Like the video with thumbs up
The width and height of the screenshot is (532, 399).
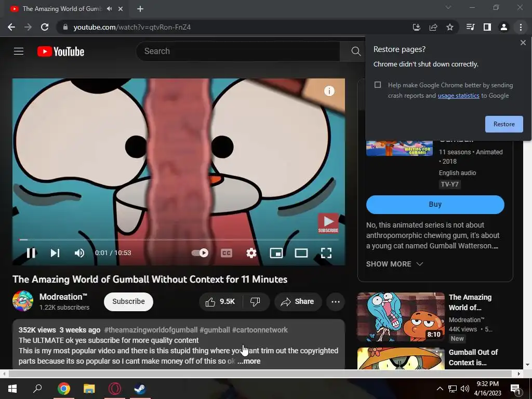click(x=220, y=302)
